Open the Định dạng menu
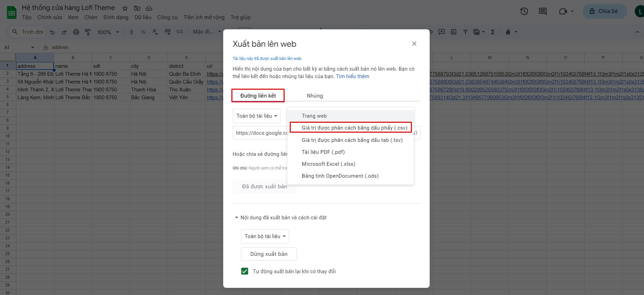 (116, 17)
